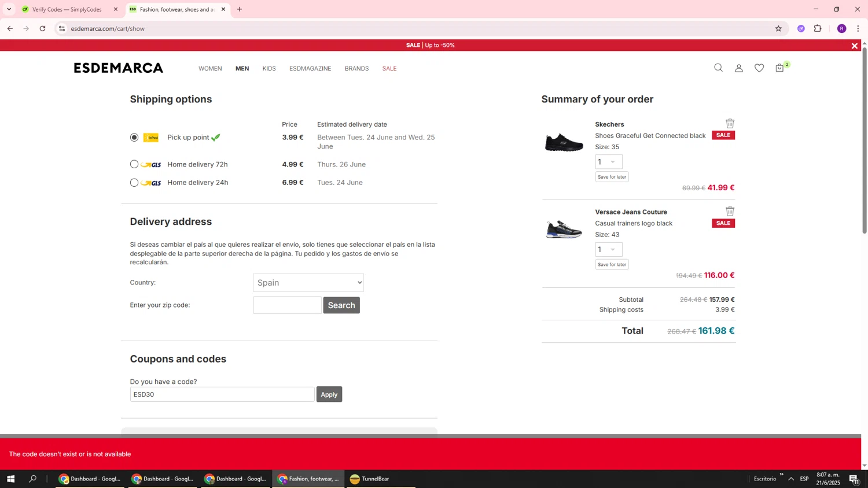Open Windows Start menu

(10, 479)
